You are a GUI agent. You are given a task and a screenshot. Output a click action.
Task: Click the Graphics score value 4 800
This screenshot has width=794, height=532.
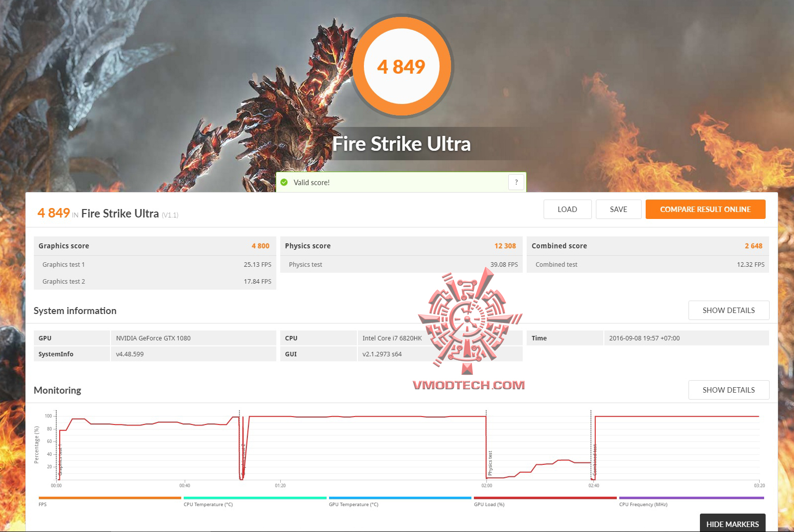pos(260,246)
